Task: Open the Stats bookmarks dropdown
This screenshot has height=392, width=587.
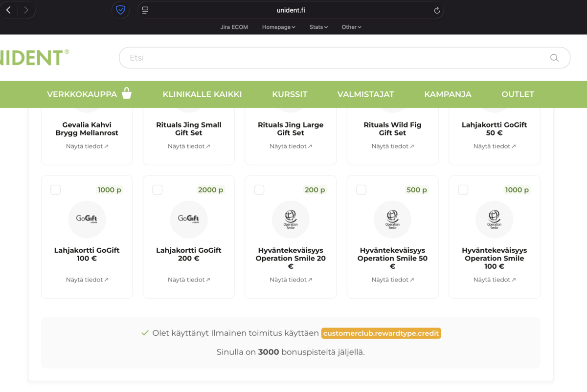Action: [318, 27]
